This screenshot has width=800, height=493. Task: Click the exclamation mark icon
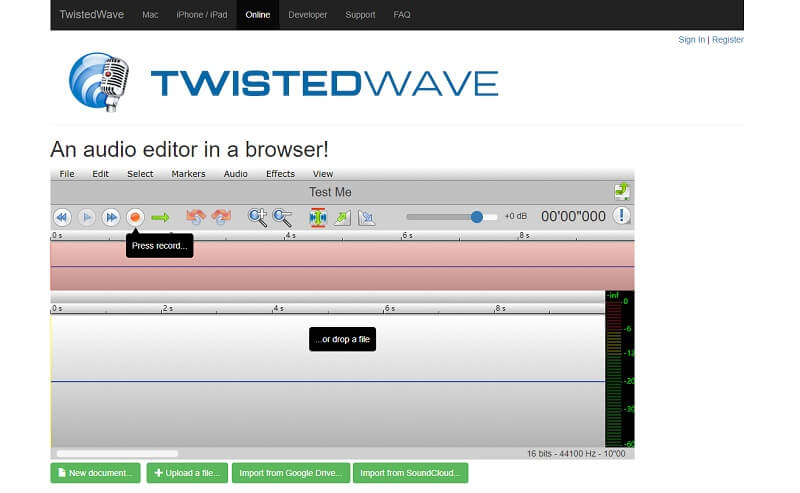click(x=621, y=216)
